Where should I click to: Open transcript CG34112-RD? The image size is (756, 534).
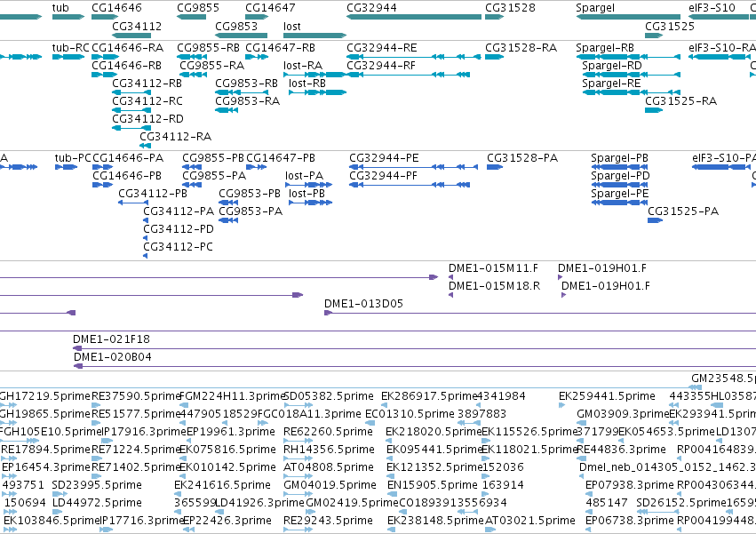click(x=148, y=119)
